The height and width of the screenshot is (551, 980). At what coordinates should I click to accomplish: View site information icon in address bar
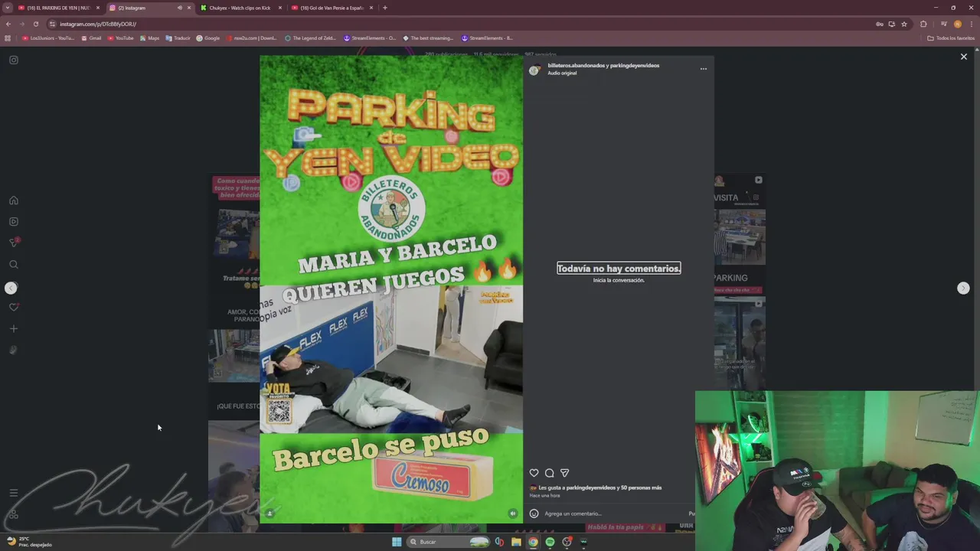(x=53, y=24)
